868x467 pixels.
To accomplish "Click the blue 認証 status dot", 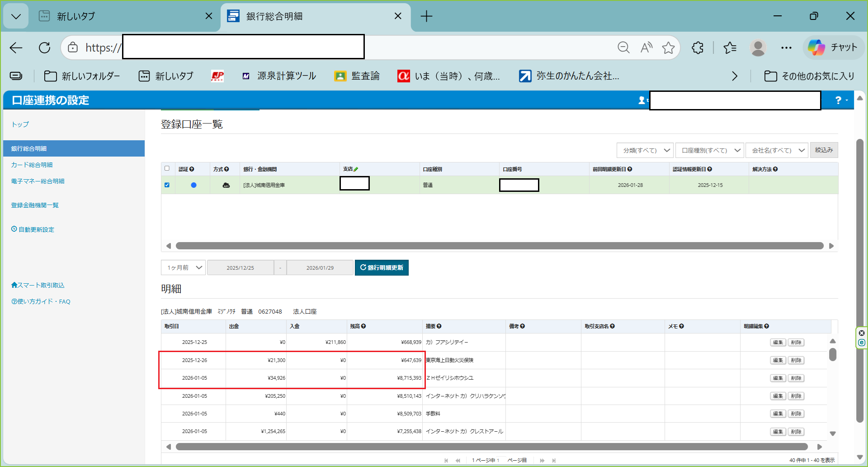I will coord(193,185).
